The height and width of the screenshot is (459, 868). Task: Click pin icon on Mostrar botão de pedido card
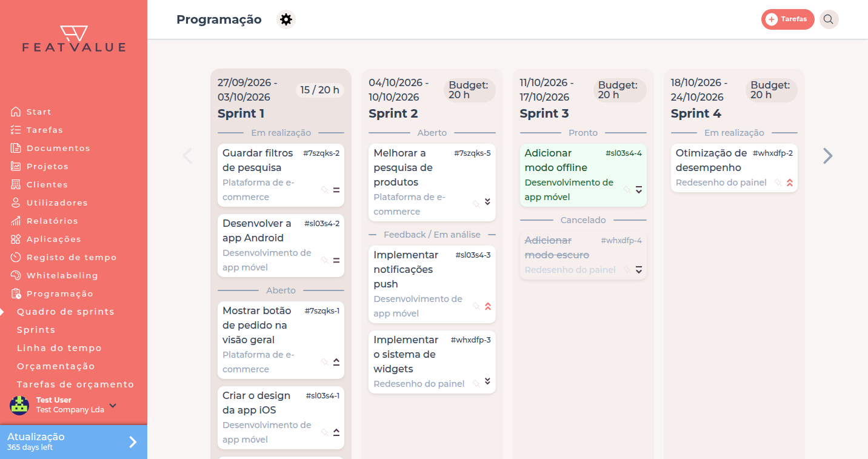click(324, 362)
